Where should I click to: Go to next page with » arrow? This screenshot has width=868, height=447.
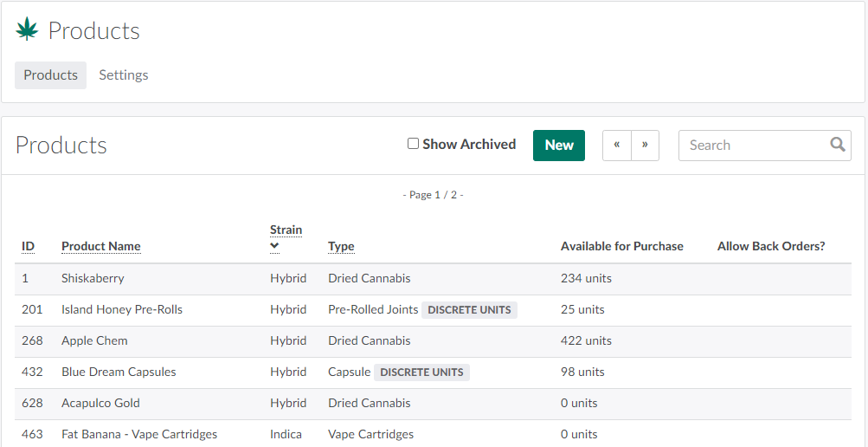coord(645,146)
